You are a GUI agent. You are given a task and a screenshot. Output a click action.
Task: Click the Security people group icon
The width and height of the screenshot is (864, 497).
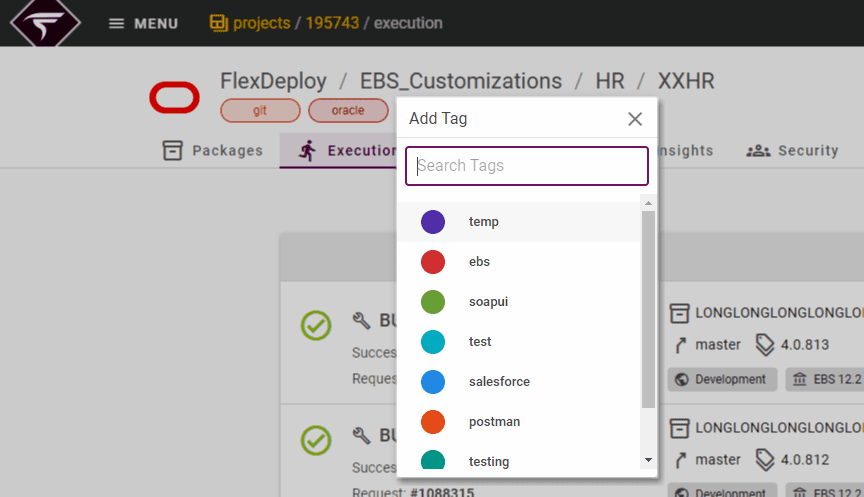pos(758,150)
